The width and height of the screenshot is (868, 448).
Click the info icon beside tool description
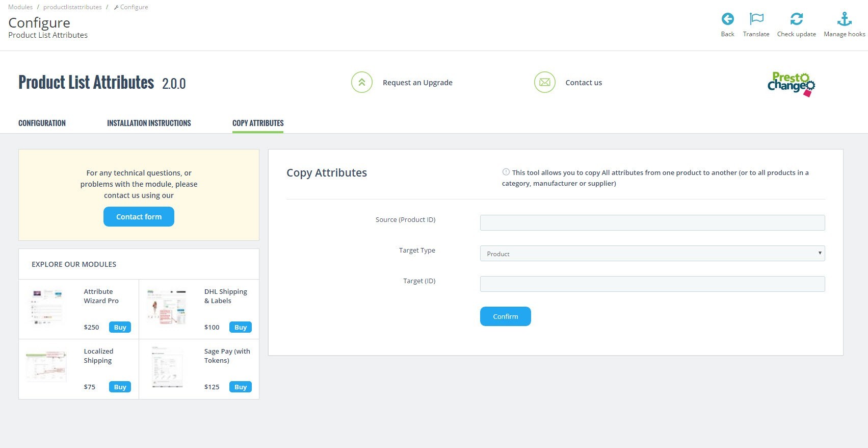pyautogui.click(x=506, y=172)
